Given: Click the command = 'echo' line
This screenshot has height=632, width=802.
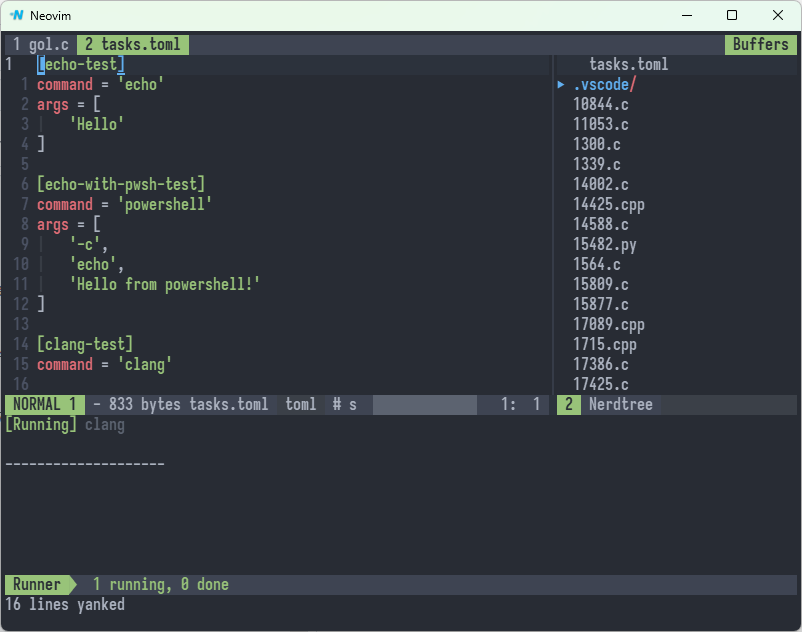Looking at the screenshot, I should [100, 84].
